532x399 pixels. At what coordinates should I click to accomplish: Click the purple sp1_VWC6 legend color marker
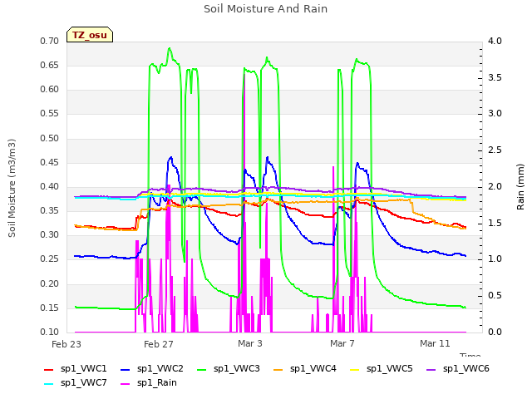point(431,369)
